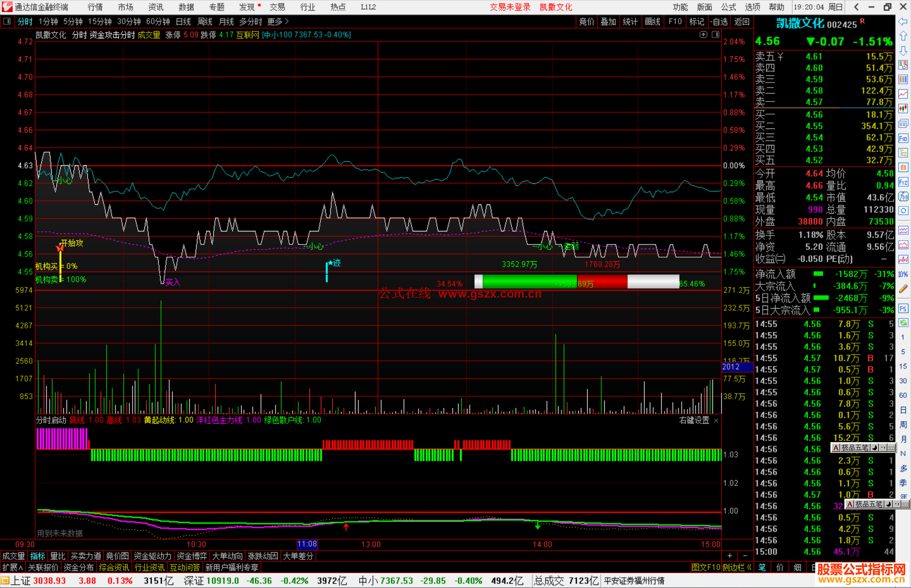Click the 叠加 overlay button
The image size is (911, 588).
click(x=608, y=21)
